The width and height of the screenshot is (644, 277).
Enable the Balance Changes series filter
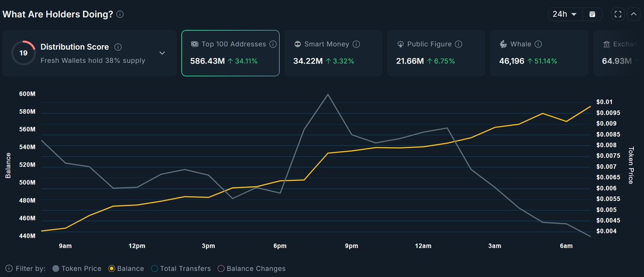click(251, 268)
